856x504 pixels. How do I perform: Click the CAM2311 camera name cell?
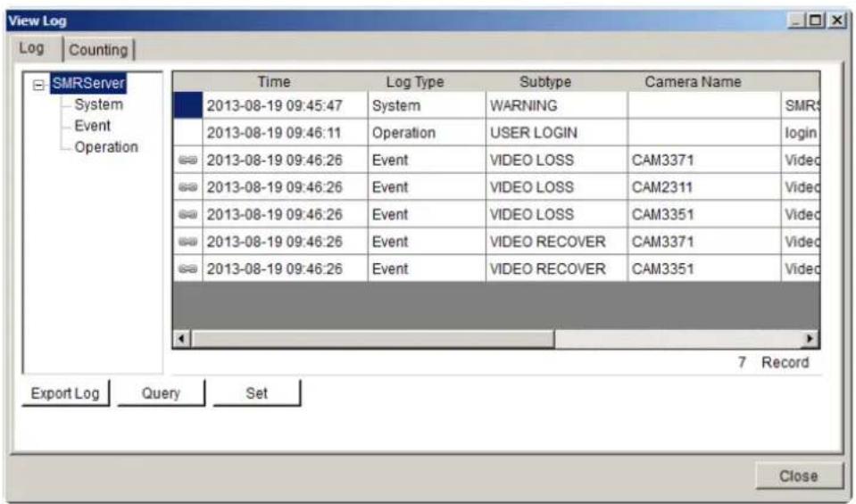704,187
